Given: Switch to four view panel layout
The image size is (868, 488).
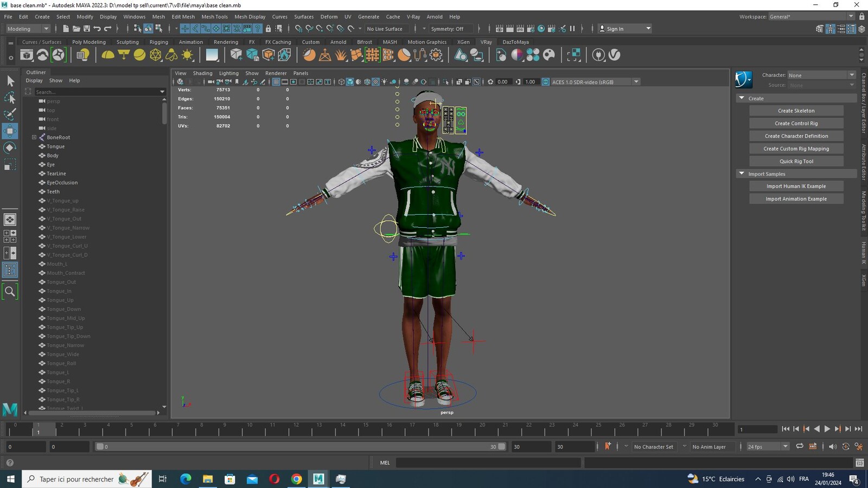Looking at the screenshot, I should tap(10, 236).
